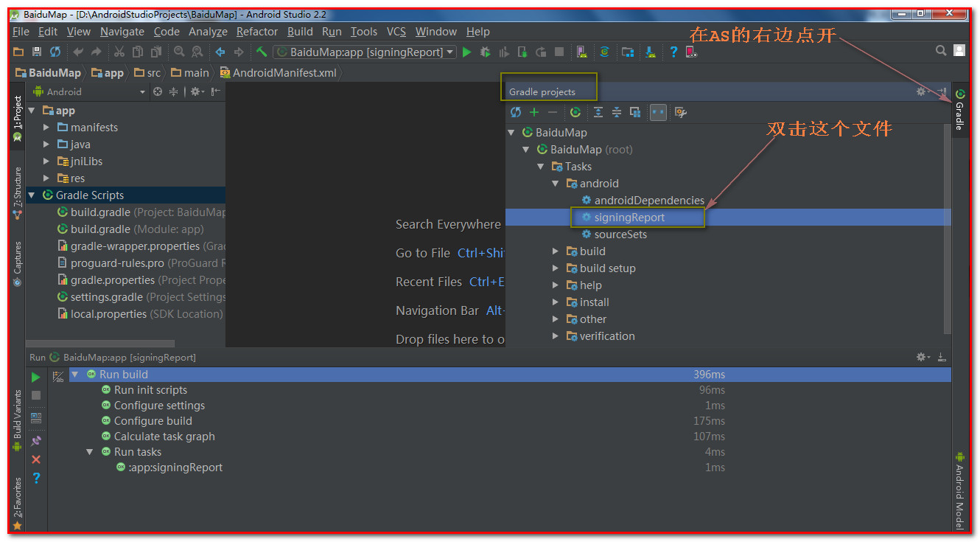The height and width of the screenshot is (542, 980).
Task: Click Execute Gradle Task icon in Gradle panel
Action: point(575,112)
